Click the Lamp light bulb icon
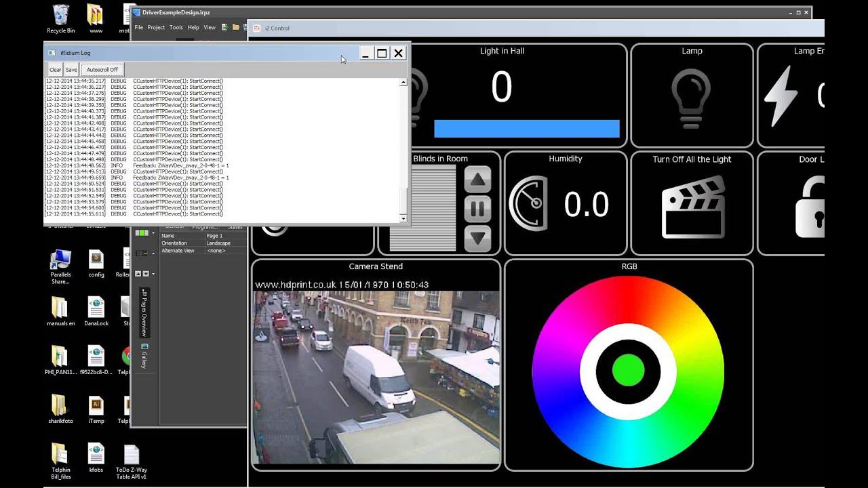This screenshot has width=868, height=488. point(690,98)
